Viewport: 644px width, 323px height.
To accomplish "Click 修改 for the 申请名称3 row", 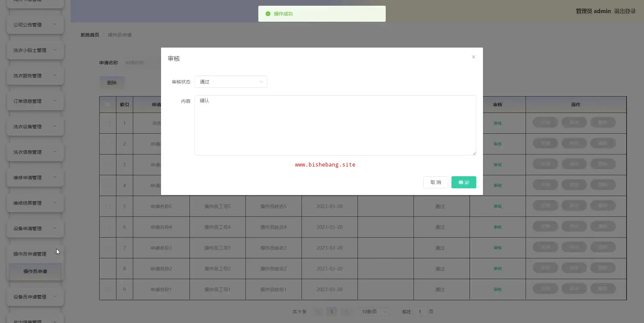I will [574, 247].
